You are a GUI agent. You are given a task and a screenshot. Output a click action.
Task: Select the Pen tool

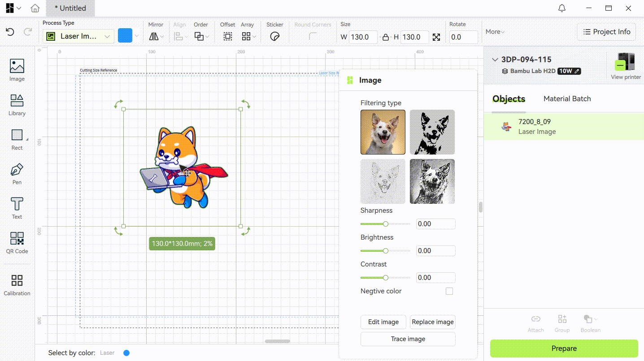point(17,174)
